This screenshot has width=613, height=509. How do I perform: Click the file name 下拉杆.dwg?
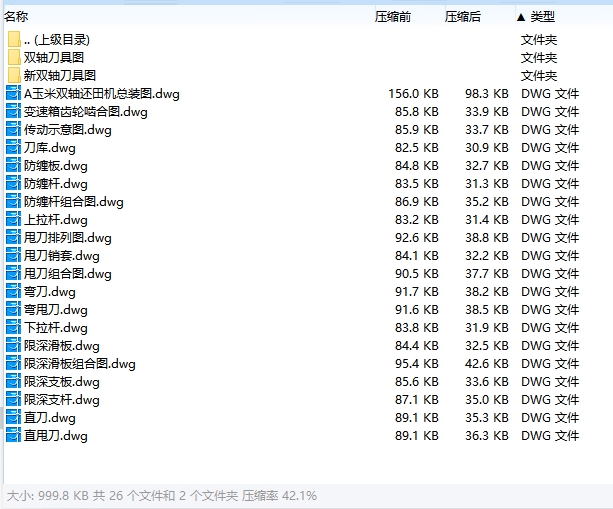coord(56,328)
